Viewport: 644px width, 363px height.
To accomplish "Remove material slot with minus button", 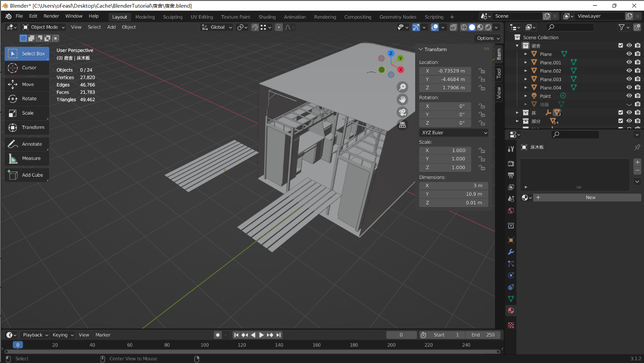I will pos(637,171).
